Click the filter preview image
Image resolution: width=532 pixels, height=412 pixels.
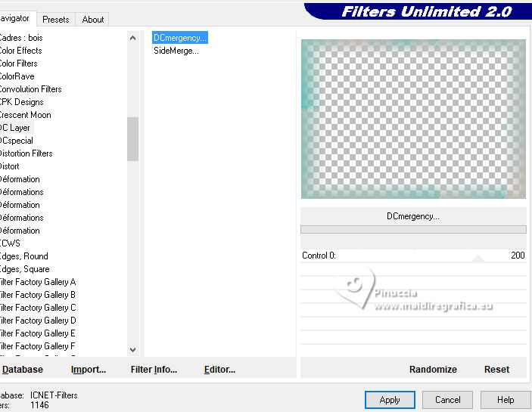pos(413,119)
